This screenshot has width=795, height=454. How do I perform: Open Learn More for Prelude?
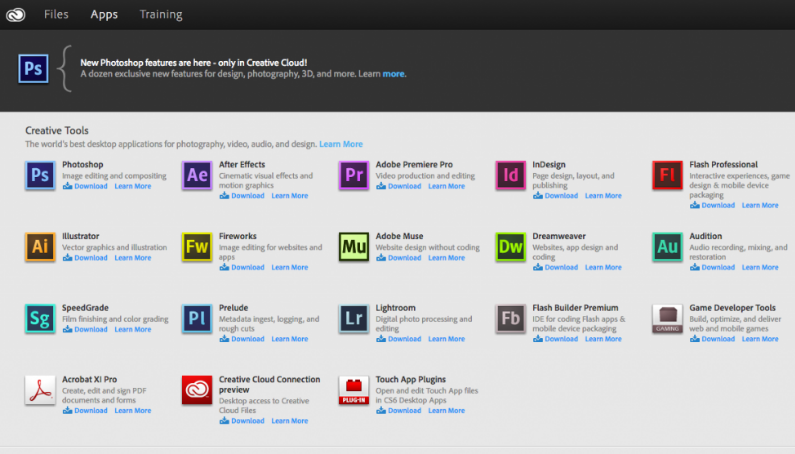(x=290, y=339)
